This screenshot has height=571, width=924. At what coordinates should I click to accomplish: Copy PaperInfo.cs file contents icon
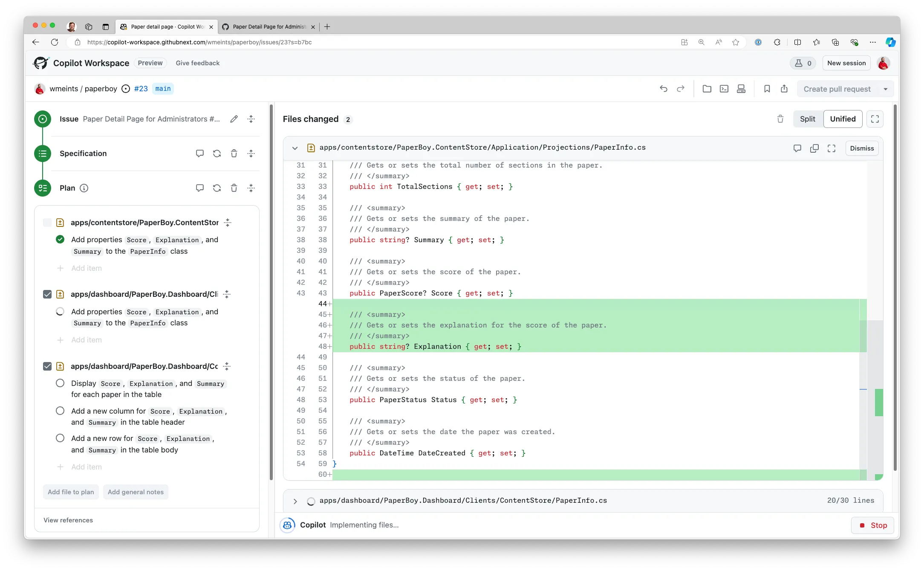(814, 148)
